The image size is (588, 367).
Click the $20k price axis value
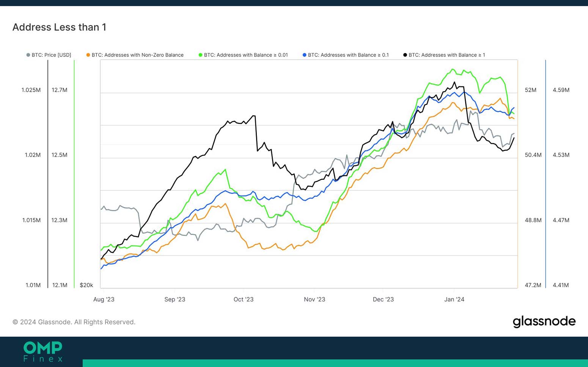(86, 285)
